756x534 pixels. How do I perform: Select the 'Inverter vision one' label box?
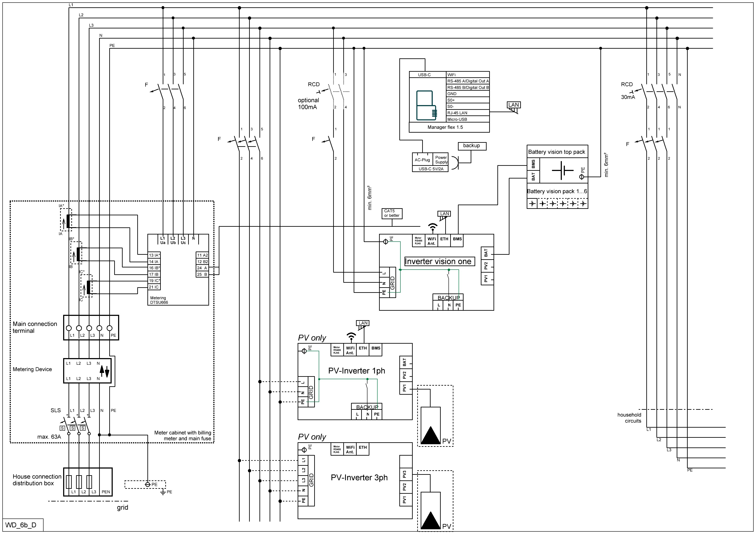pyautogui.click(x=439, y=262)
